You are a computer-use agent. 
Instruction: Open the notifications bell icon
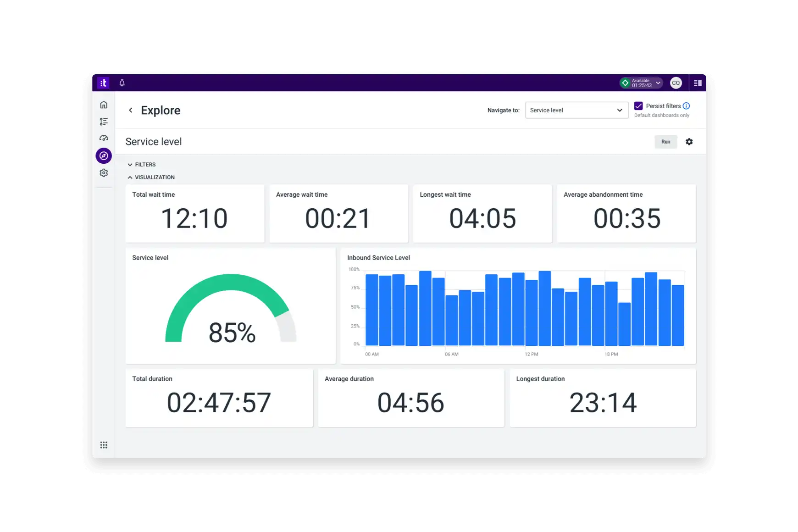pos(122,83)
